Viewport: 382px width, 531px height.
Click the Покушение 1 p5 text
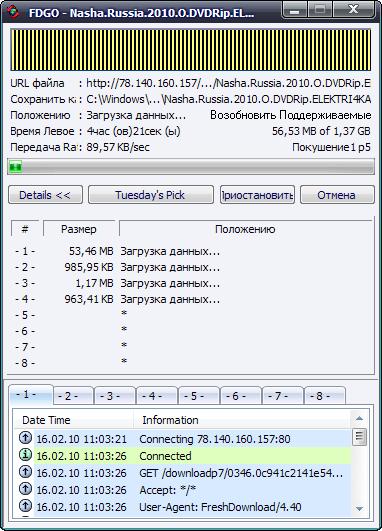coord(332,147)
